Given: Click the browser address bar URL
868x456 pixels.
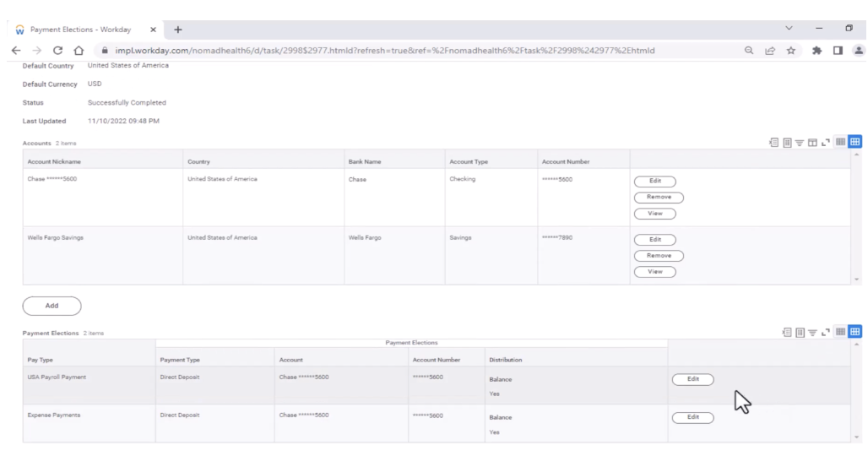Looking at the screenshot, I should point(385,51).
